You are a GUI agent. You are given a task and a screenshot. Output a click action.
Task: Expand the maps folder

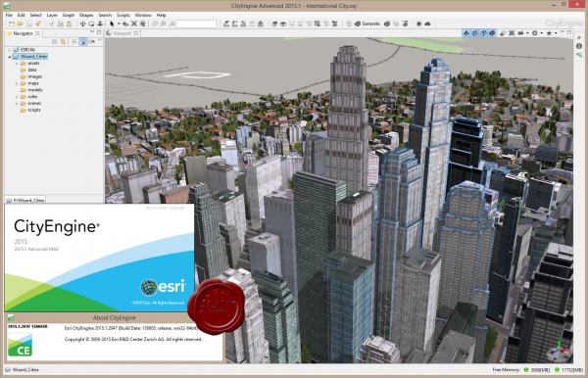[x=17, y=83]
